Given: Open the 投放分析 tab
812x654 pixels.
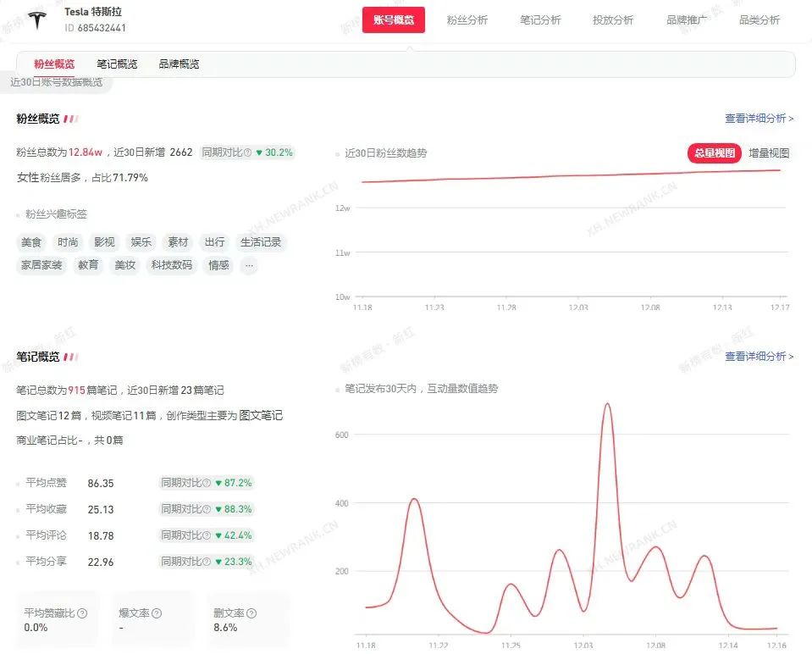Looking at the screenshot, I should [613, 20].
